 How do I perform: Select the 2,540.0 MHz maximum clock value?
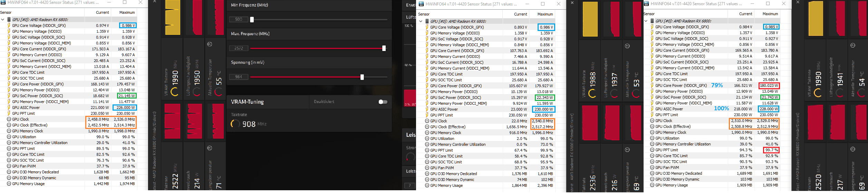click(542, 121)
